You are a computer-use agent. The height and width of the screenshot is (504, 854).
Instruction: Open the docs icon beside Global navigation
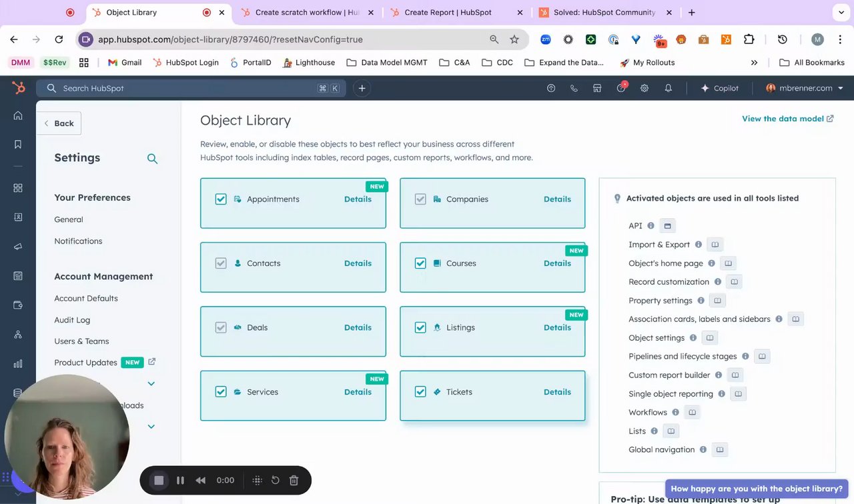pyautogui.click(x=720, y=450)
